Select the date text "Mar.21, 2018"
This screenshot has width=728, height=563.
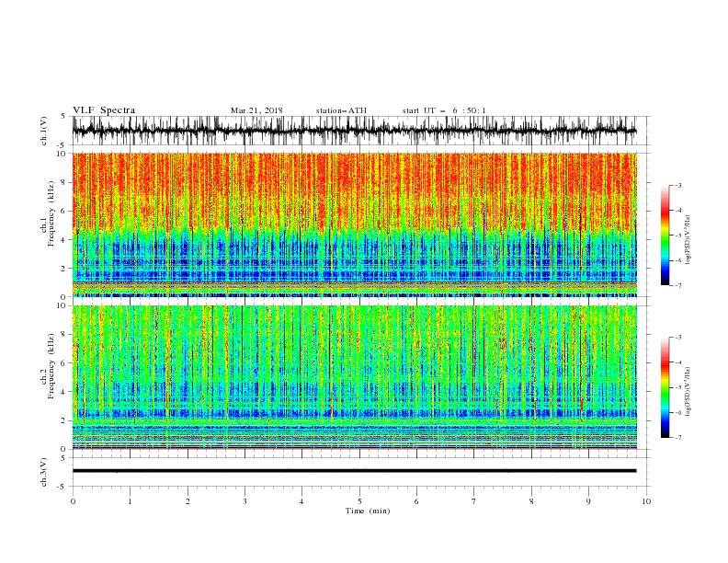point(256,110)
